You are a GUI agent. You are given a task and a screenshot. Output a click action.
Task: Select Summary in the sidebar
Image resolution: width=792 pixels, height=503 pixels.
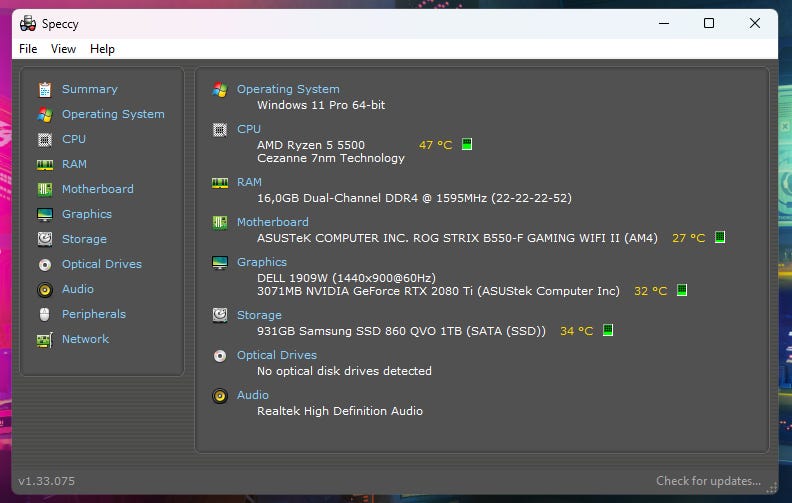click(89, 89)
